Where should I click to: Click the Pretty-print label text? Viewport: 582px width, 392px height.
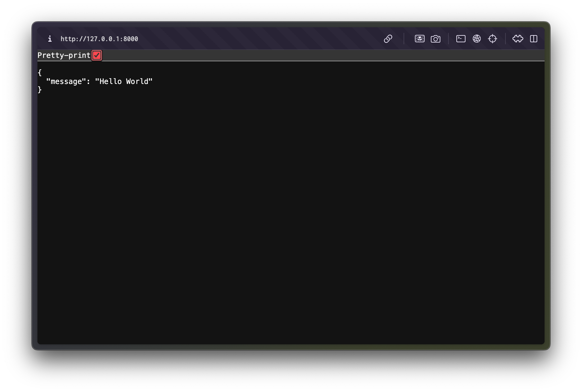[x=63, y=55]
